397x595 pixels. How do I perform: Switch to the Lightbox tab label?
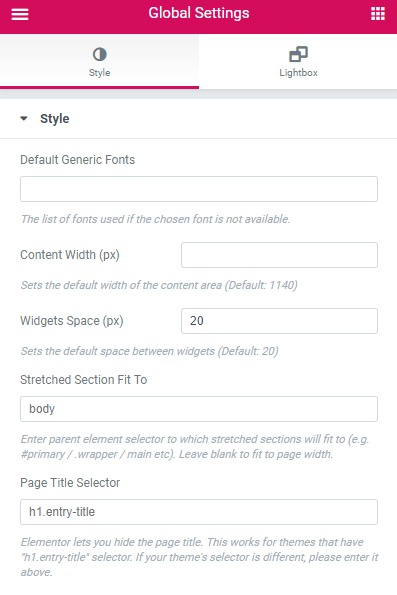click(x=298, y=73)
